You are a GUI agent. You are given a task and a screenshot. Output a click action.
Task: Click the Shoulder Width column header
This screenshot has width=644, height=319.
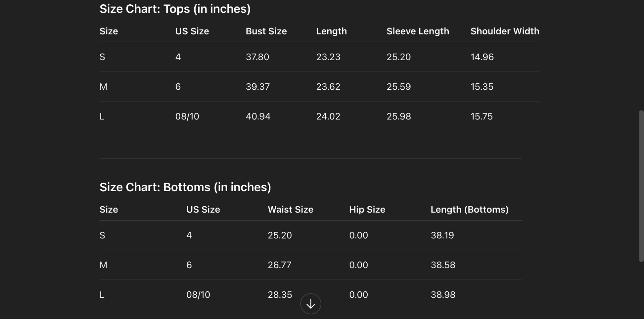click(x=505, y=31)
